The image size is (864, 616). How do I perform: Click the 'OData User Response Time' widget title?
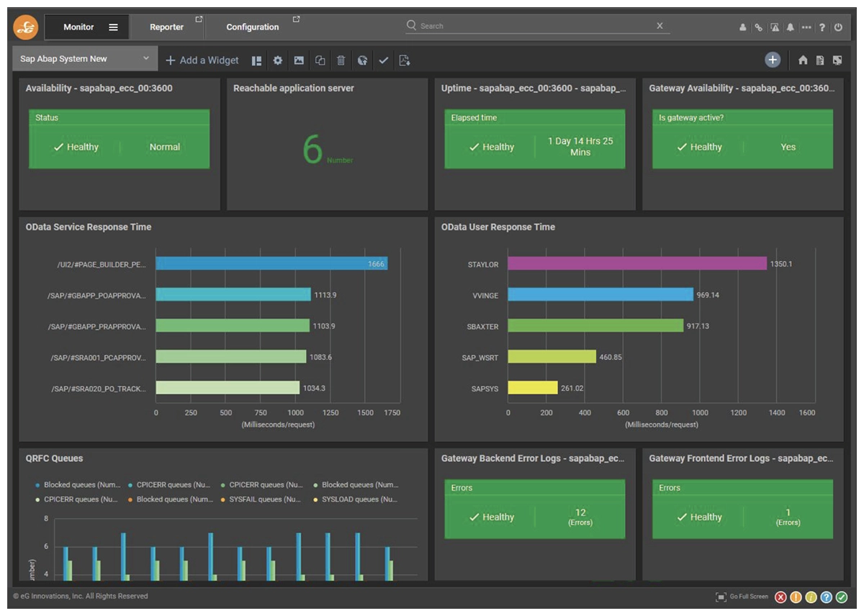click(x=498, y=227)
